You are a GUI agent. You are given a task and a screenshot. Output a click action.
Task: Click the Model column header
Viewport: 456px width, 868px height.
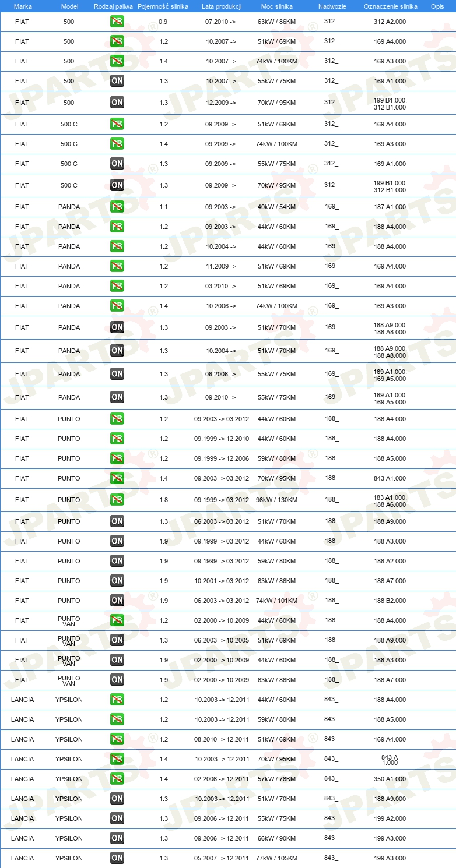tap(69, 6)
